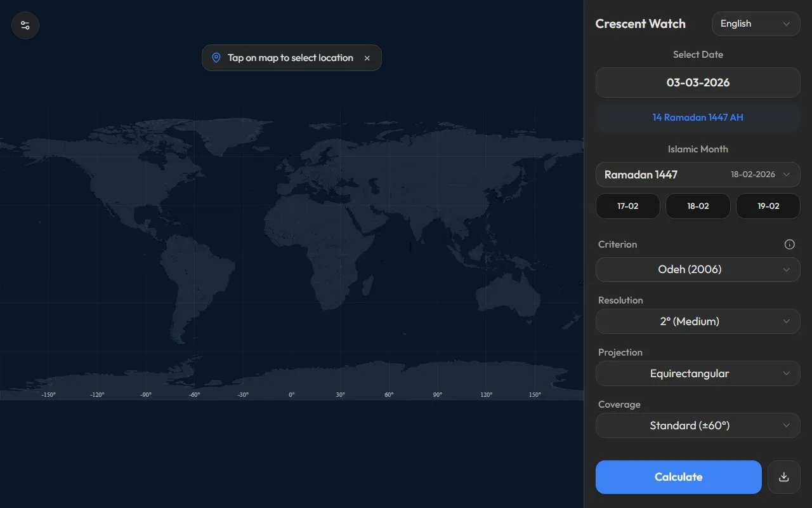Click the Calculate button

coord(678,477)
